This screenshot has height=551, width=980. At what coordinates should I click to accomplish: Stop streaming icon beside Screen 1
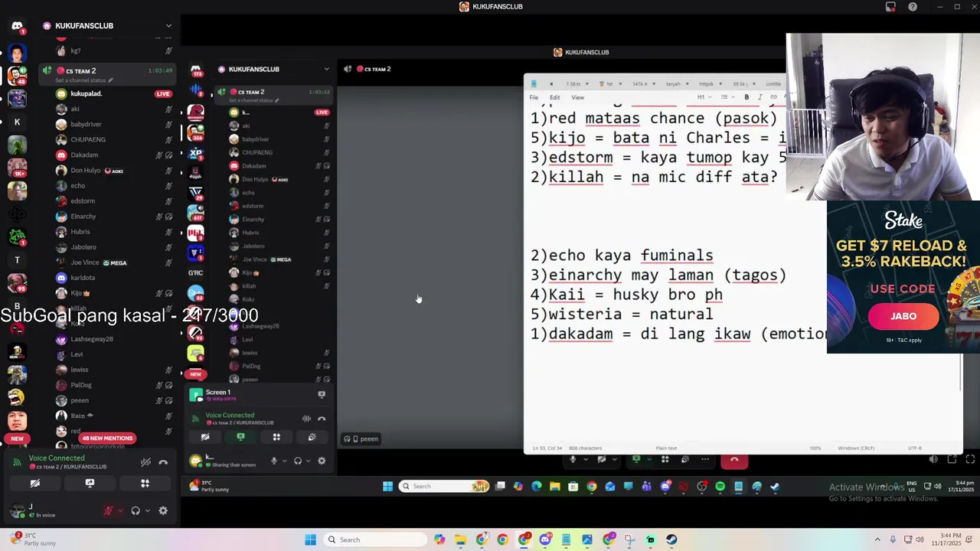point(322,395)
